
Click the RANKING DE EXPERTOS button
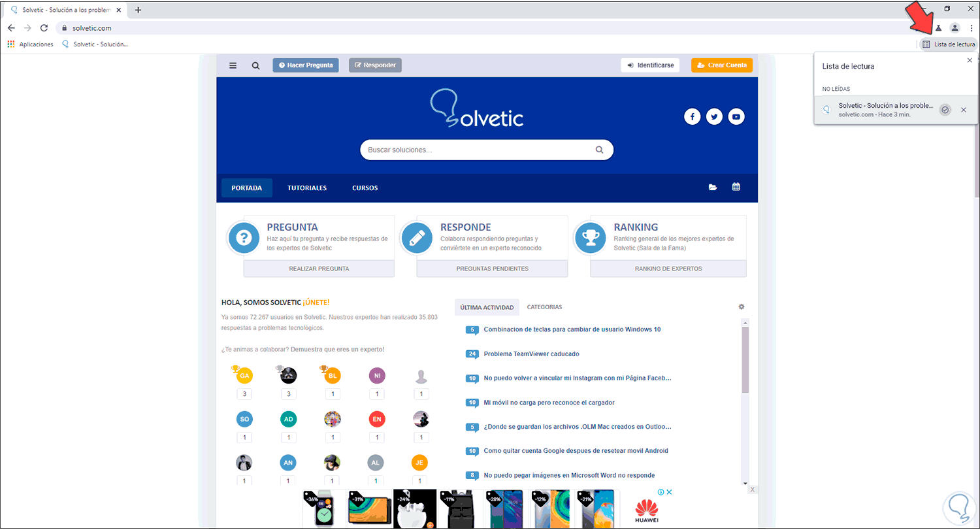tap(668, 269)
